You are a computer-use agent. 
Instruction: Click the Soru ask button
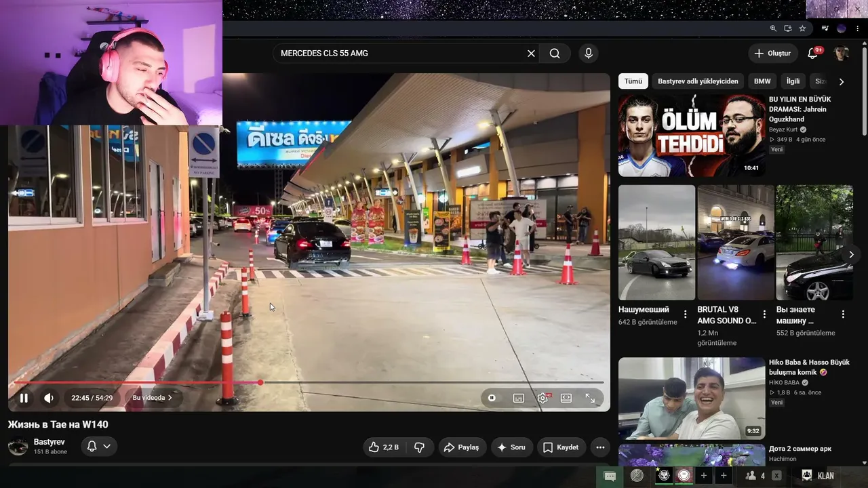pos(512,447)
